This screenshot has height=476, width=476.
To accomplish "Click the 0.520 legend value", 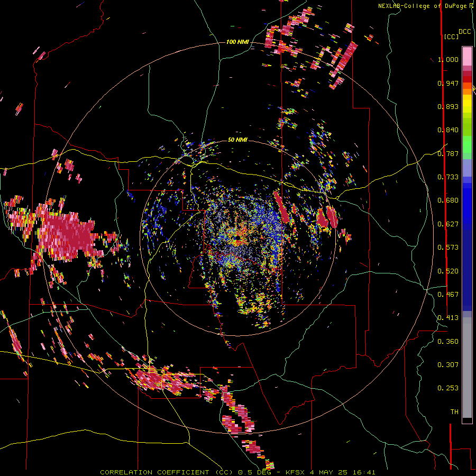I will 448,271.
